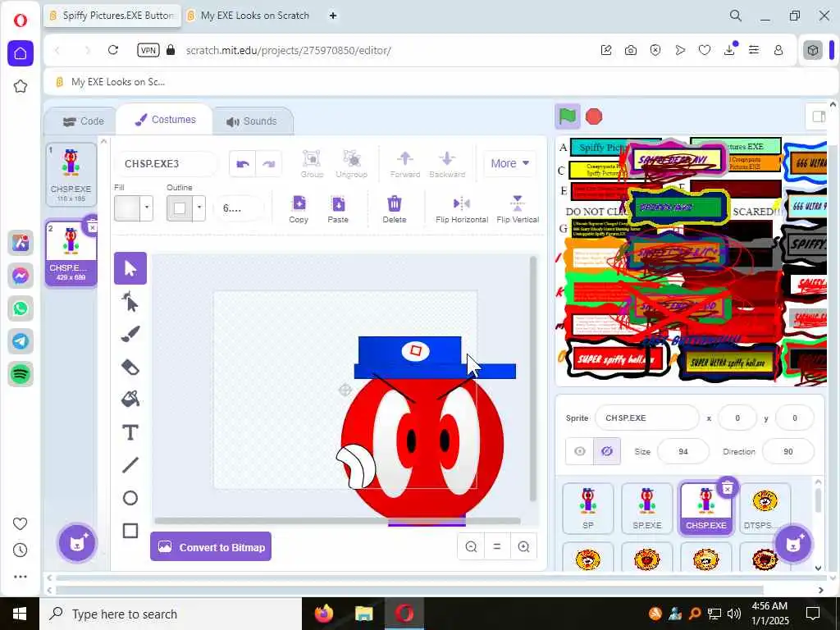
Task: Flip the costume horizontally
Action: click(x=462, y=209)
